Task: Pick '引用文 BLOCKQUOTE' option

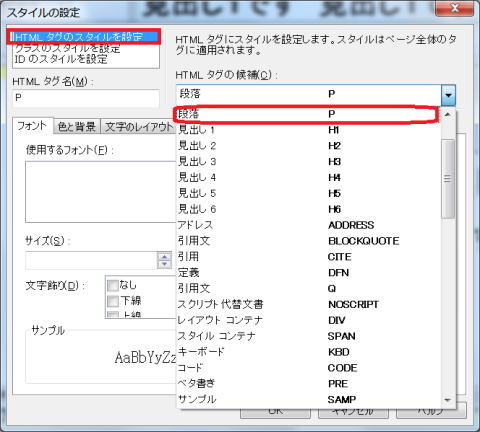Action: tap(308, 241)
